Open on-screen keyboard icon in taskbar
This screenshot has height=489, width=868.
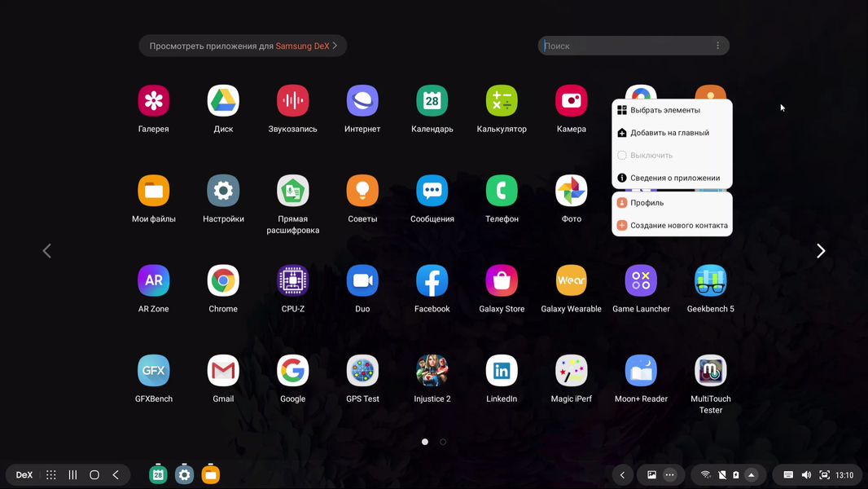pyautogui.click(x=788, y=475)
